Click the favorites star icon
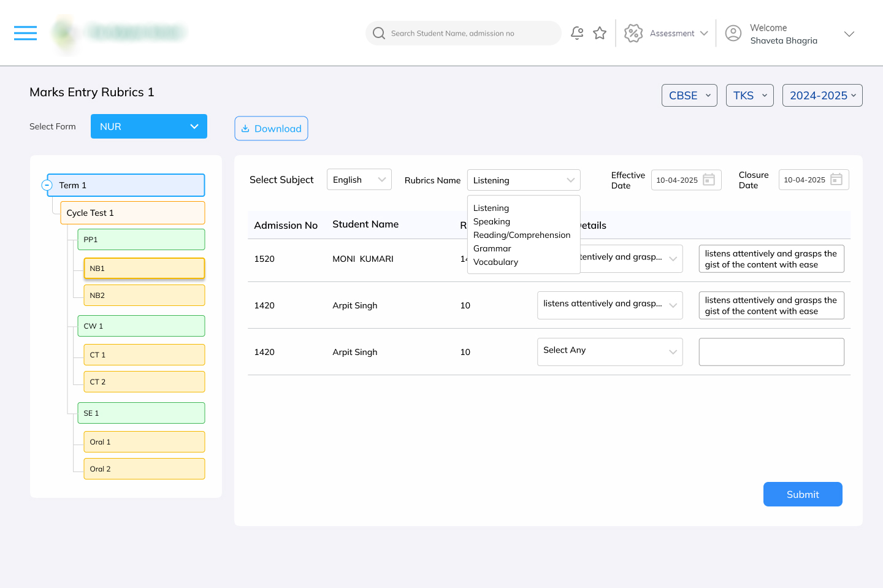The height and width of the screenshot is (588, 883). point(600,33)
